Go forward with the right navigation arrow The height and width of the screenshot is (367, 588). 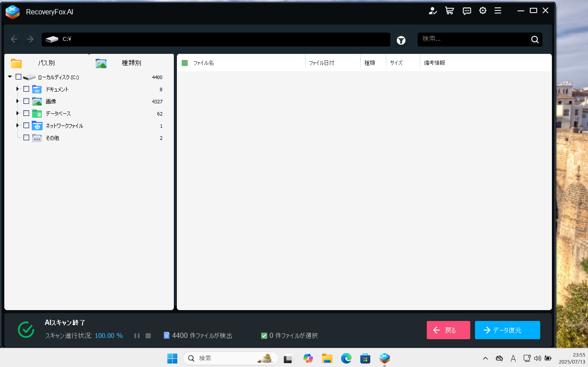tap(30, 39)
